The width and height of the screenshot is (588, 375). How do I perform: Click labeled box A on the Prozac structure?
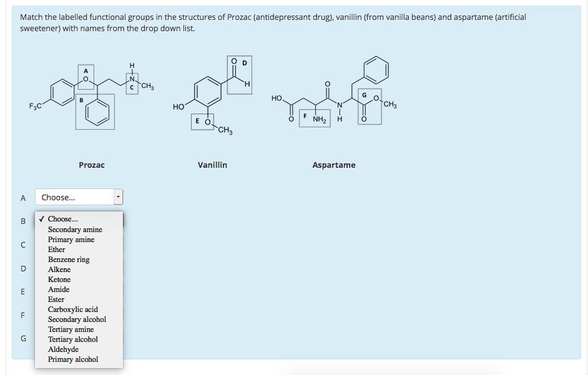[x=86, y=77]
